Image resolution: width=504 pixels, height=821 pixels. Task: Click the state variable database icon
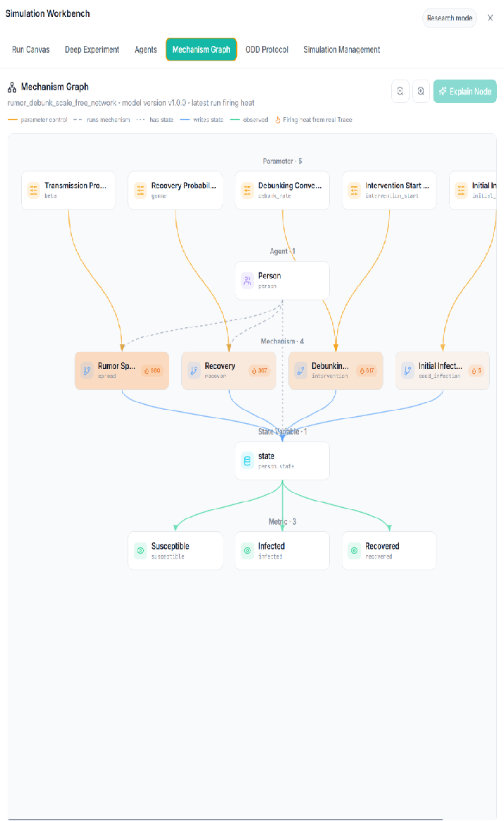coord(247,461)
